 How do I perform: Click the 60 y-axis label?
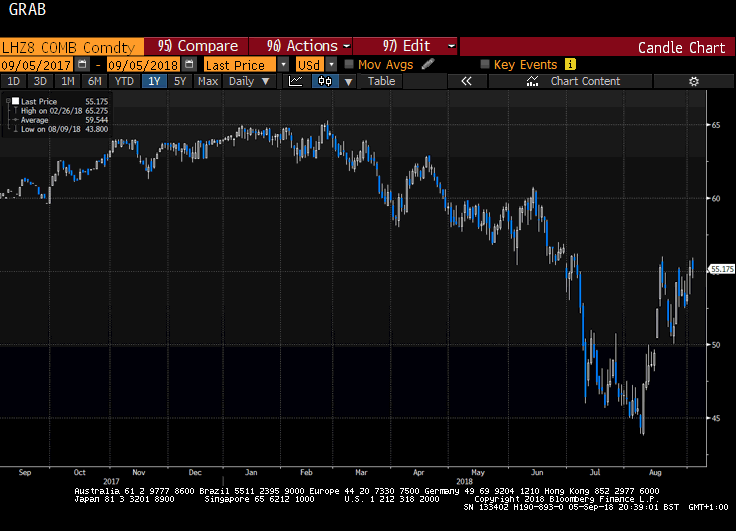(716, 198)
